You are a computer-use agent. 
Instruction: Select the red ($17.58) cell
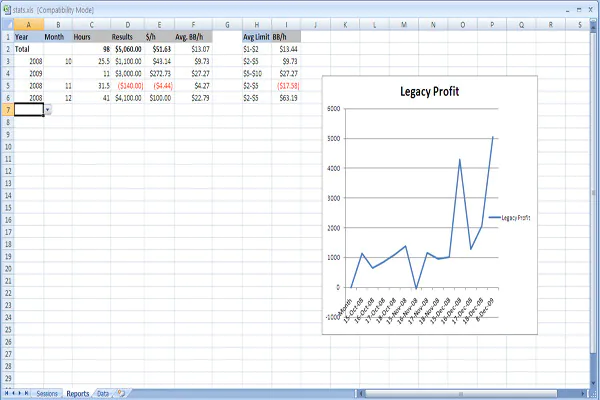(x=286, y=86)
